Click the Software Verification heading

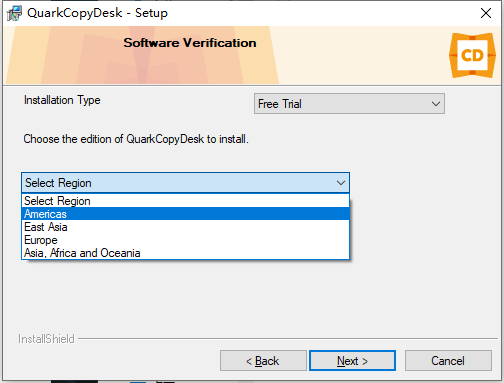click(x=190, y=43)
